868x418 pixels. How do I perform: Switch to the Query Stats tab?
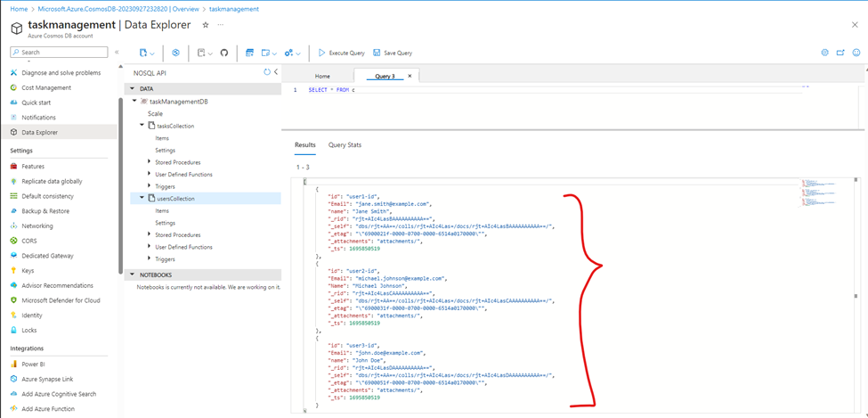click(x=345, y=144)
